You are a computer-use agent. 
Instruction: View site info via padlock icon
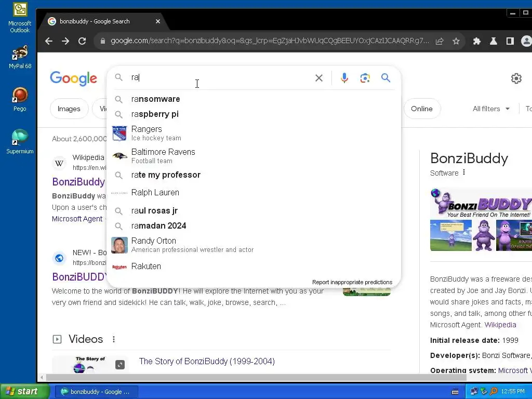[x=103, y=41]
